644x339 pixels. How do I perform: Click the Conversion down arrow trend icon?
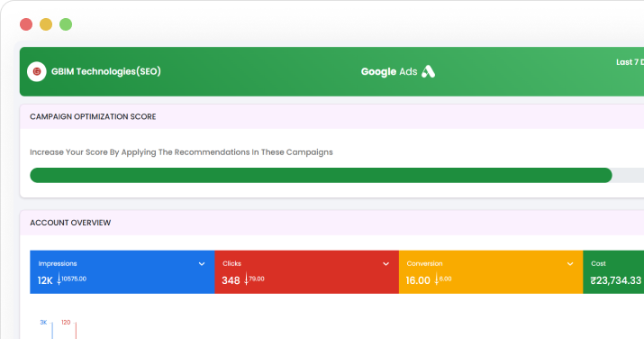click(437, 279)
